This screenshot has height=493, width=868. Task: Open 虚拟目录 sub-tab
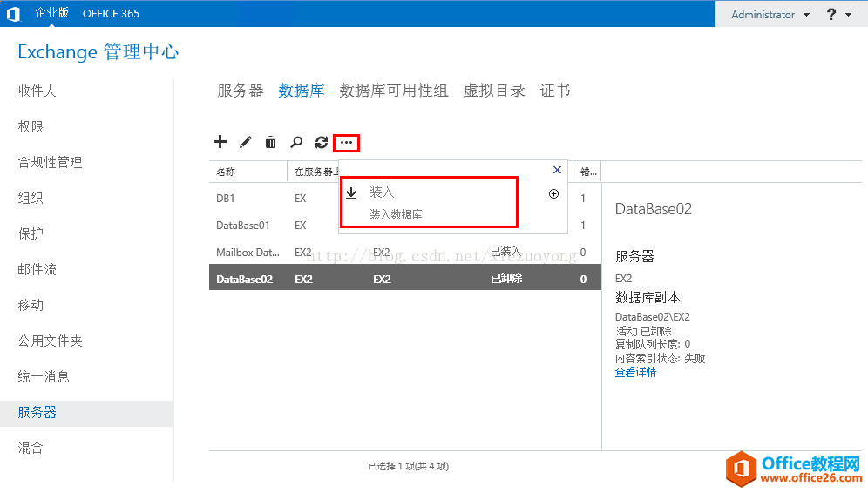[x=494, y=91]
